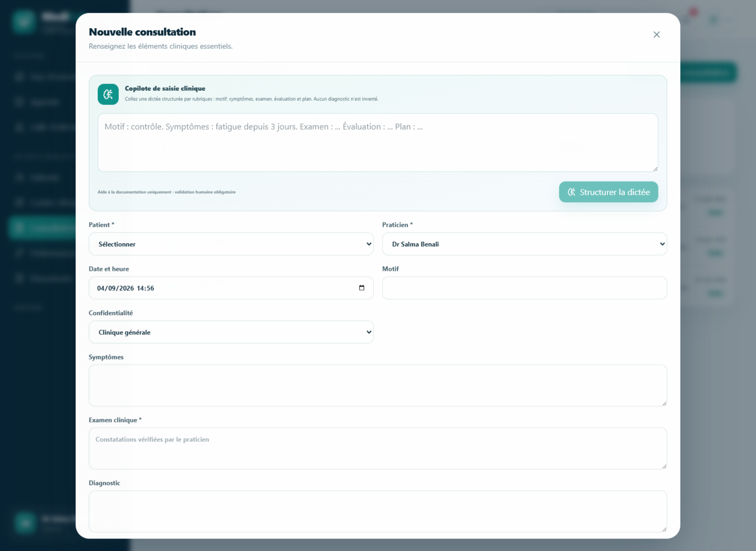The height and width of the screenshot is (551, 756).
Task: Focus the clinical dictation text area
Action: click(378, 143)
